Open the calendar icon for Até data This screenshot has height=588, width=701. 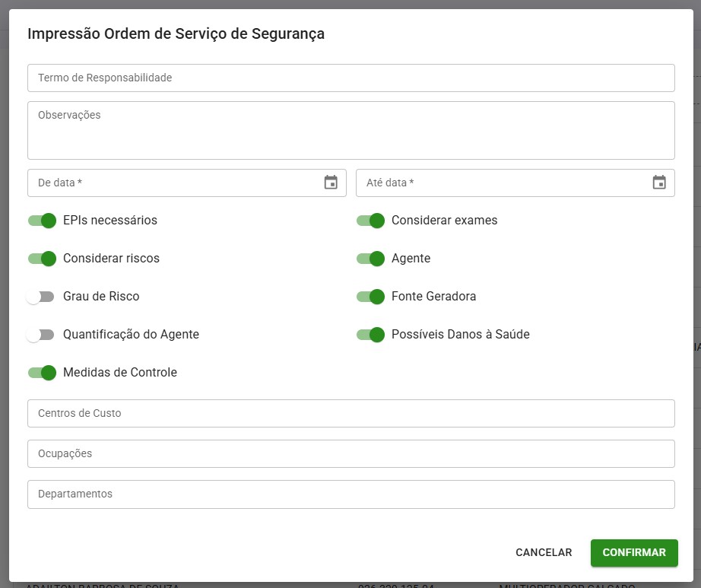point(659,183)
